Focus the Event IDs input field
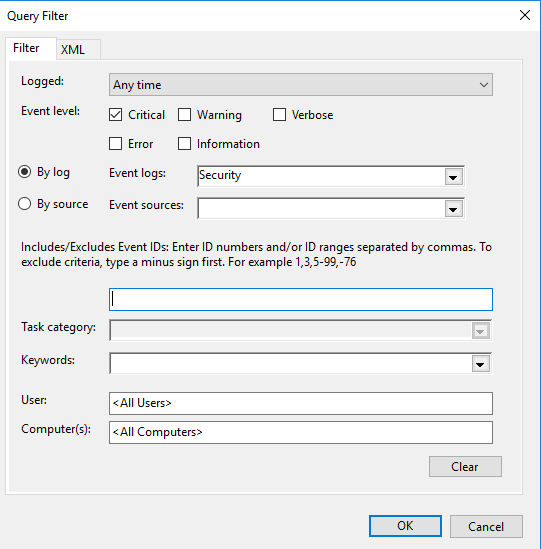541x549 pixels. point(301,299)
